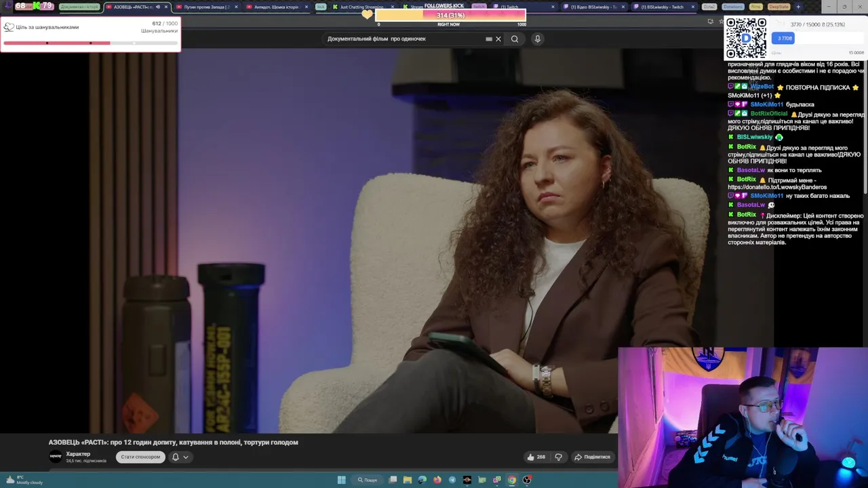Image resolution: width=868 pixels, height=488 pixels.
Task: Open a new browser tab with plus
Action: 797,7
